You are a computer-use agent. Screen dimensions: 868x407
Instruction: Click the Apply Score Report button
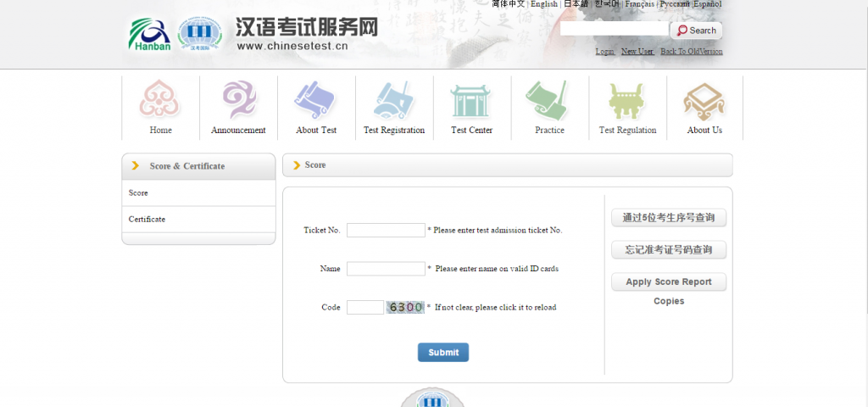point(668,282)
